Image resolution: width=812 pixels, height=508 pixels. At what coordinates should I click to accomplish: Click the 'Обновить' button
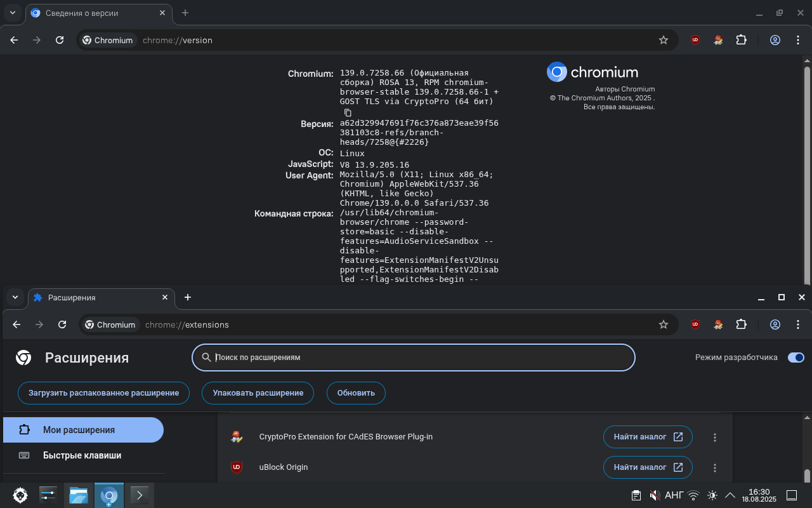(356, 393)
